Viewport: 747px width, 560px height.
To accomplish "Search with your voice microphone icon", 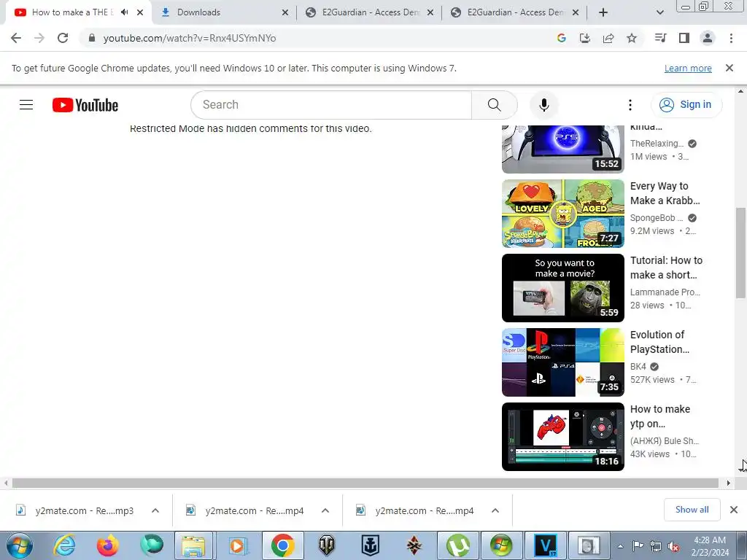I will (543, 105).
